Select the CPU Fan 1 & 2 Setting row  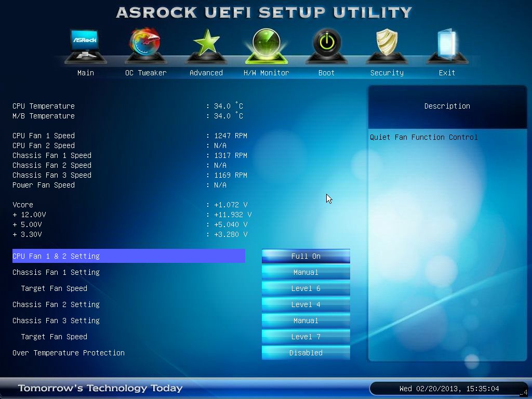coord(129,256)
